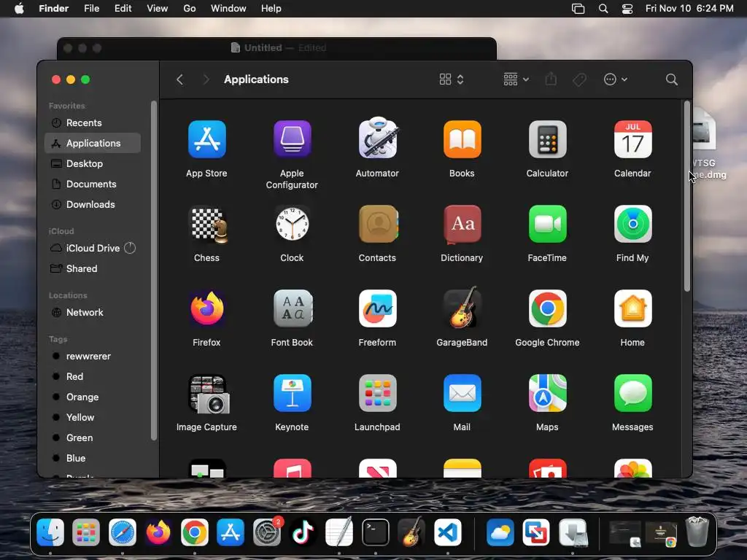Image resolution: width=747 pixels, height=560 pixels.
Task: Open Documents in the sidebar
Action: click(93, 184)
